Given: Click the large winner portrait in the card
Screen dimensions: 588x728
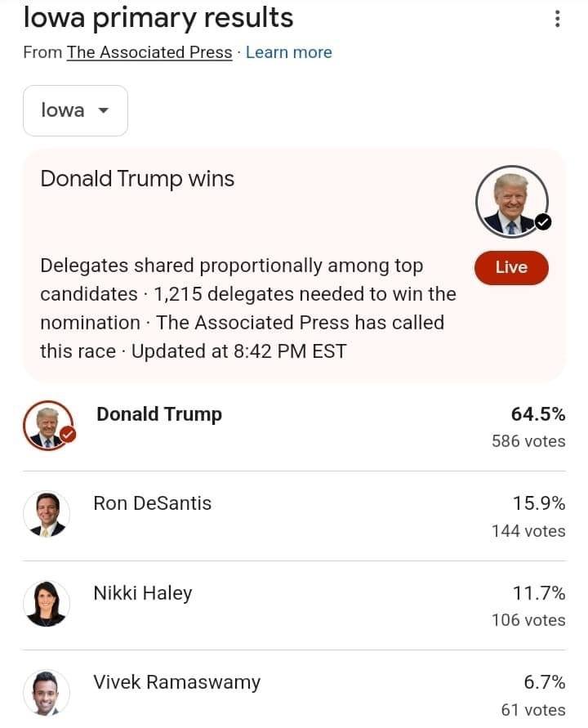Looking at the screenshot, I should pyautogui.click(x=511, y=202).
